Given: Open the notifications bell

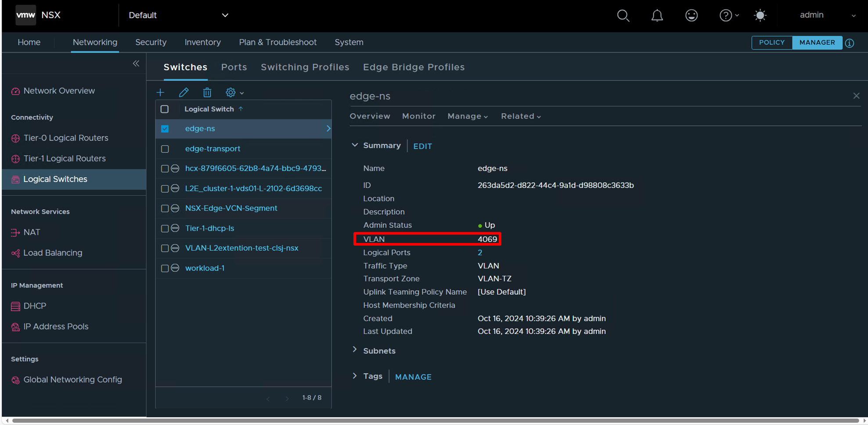Looking at the screenshot, I should click(x=657, y=15).
